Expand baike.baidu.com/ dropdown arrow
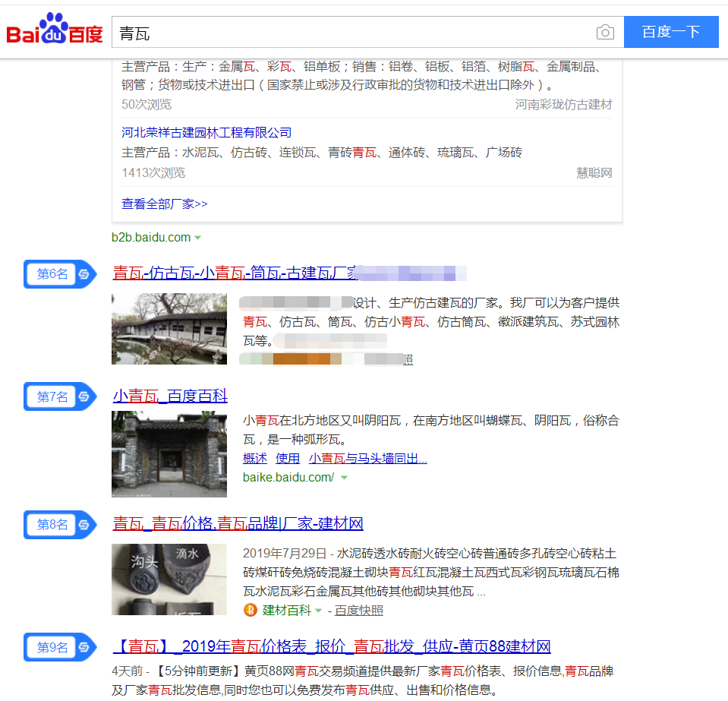This screenshot has height=701, width=728. [x=344, y=478]
